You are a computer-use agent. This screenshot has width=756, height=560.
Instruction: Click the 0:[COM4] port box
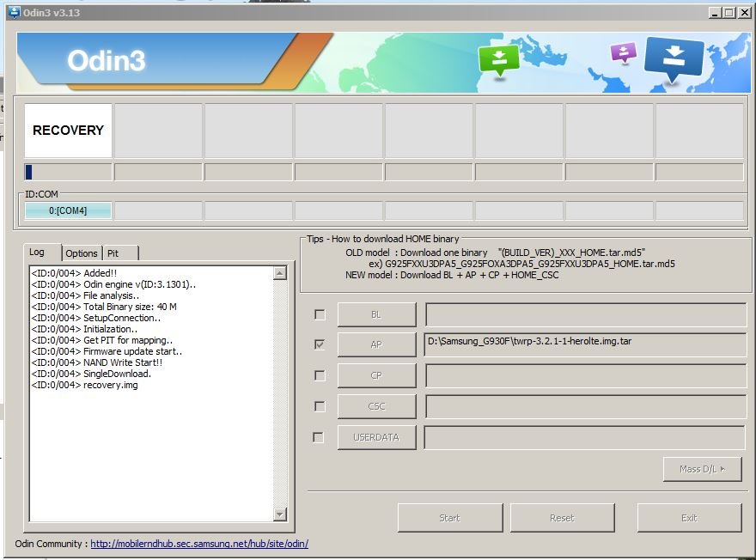pyautogui.click(x=68, y=210)
